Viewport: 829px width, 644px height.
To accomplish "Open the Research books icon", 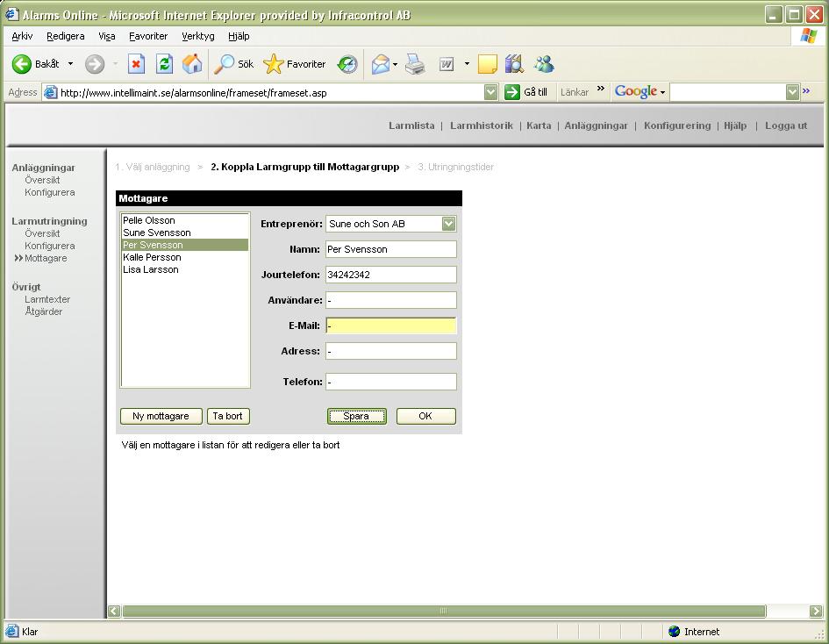I will click(514, 64).
